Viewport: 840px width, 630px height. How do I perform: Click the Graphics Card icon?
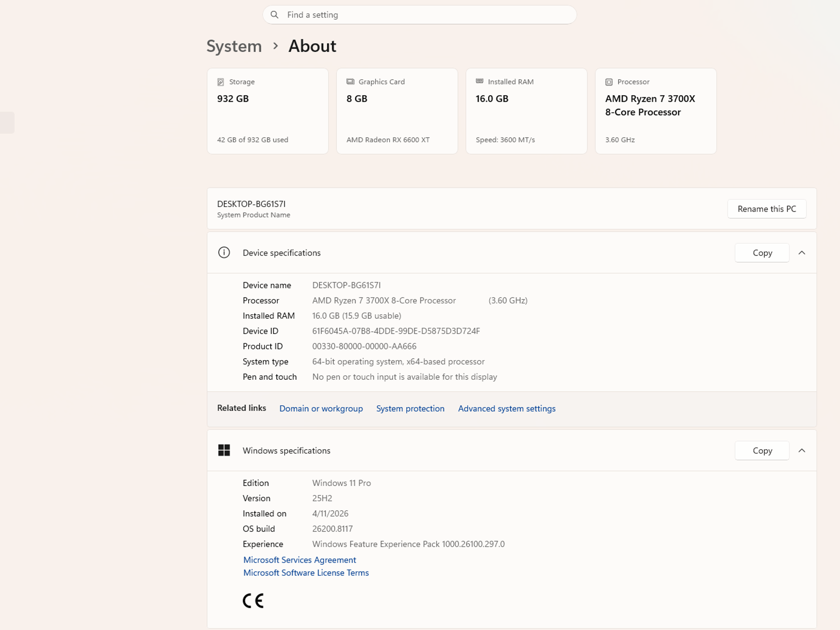click(x=350, y=82)
